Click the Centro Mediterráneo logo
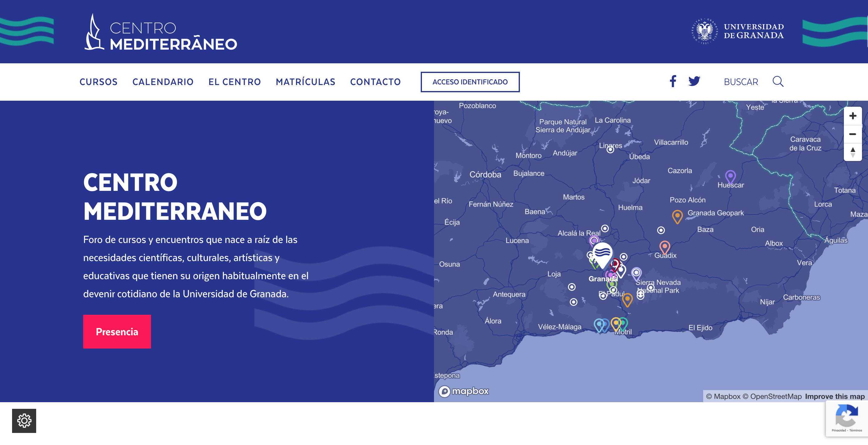Image resolution: width=868 pixels, height=445 pixels. tap(160, 33)
